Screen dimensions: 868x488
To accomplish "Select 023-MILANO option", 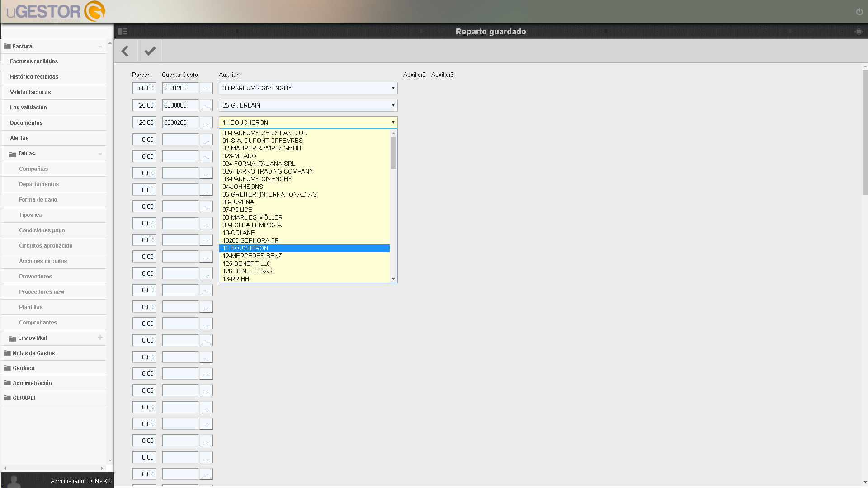I will 304,156.
